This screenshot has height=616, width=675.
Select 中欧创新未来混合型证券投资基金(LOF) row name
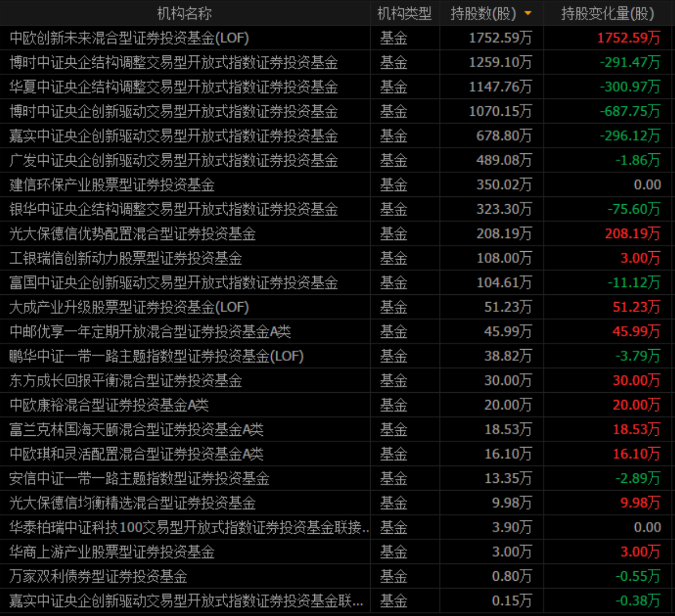(129, 38)
